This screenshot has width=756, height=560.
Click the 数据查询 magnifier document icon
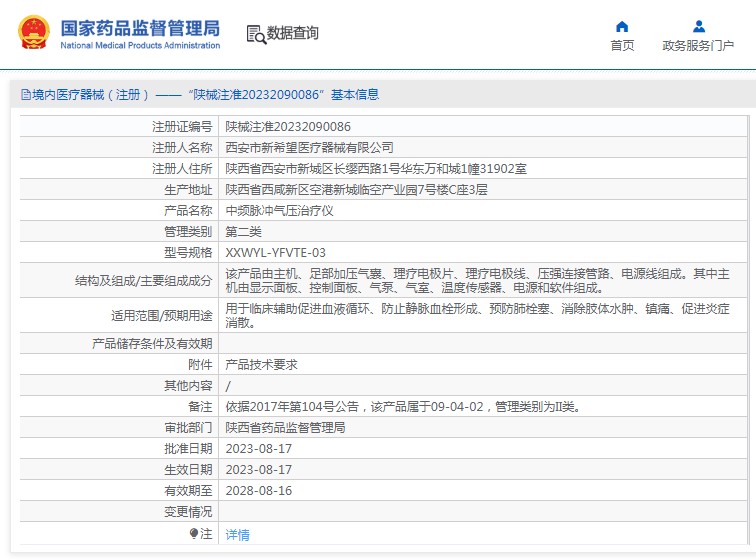[255, 34]
